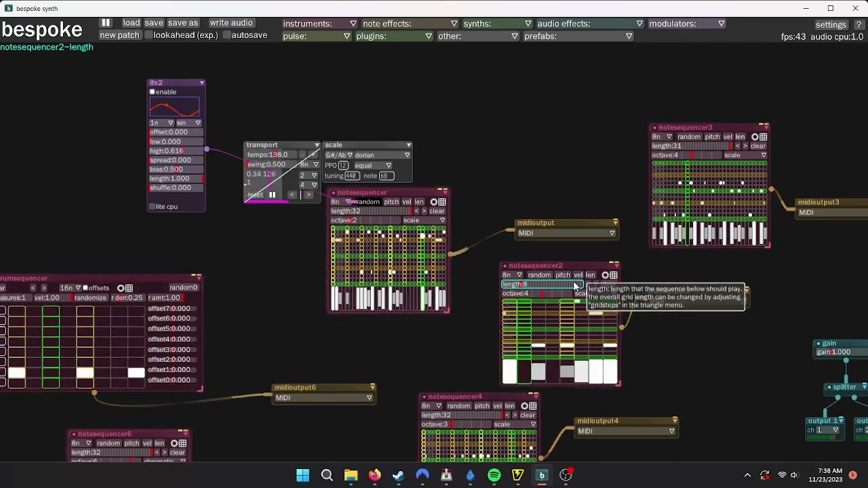Click the new patch button

tap(119, 35)
